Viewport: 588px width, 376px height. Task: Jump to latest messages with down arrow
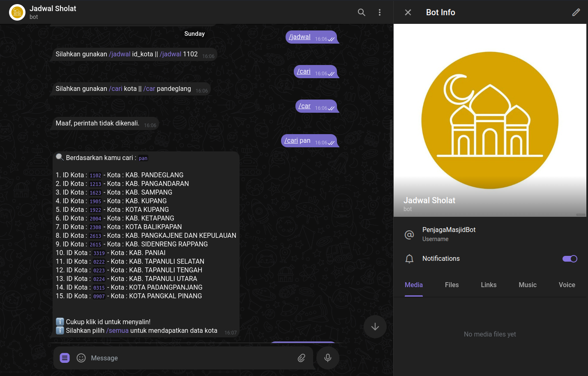[375, 327]
